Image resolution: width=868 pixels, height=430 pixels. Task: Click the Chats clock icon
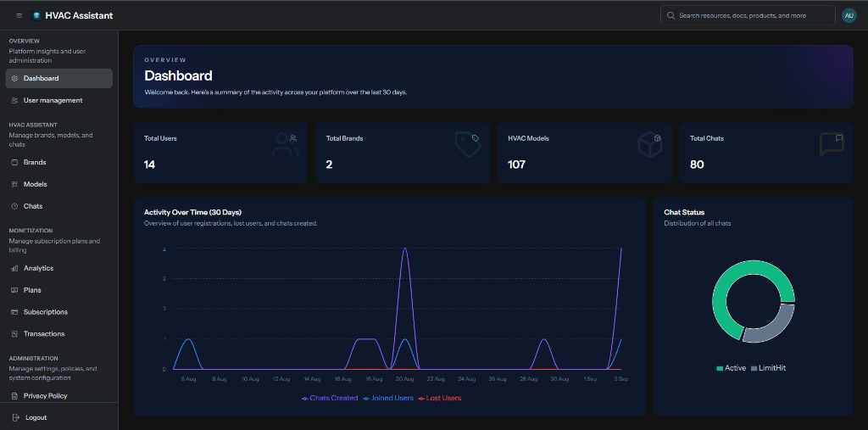coord(14,206)
